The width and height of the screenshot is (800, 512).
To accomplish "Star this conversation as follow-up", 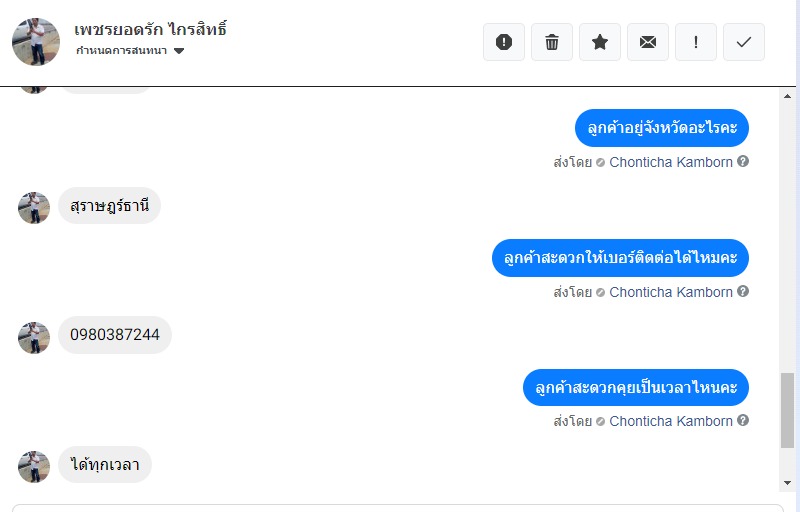I will pos(600,42).
